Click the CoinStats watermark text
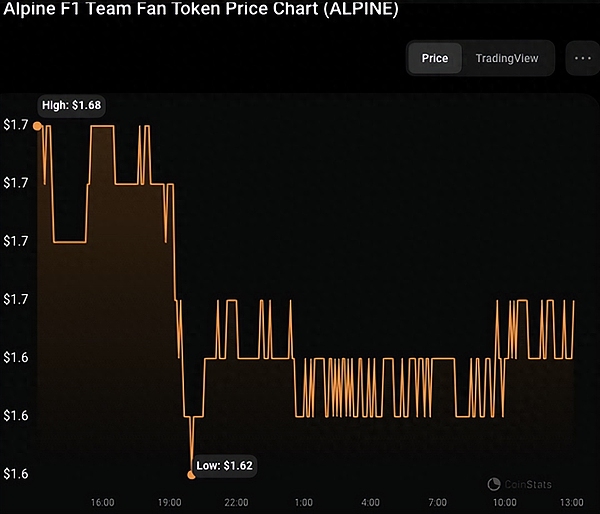Viewport: 600px width, 514px height. click(527, 485)
